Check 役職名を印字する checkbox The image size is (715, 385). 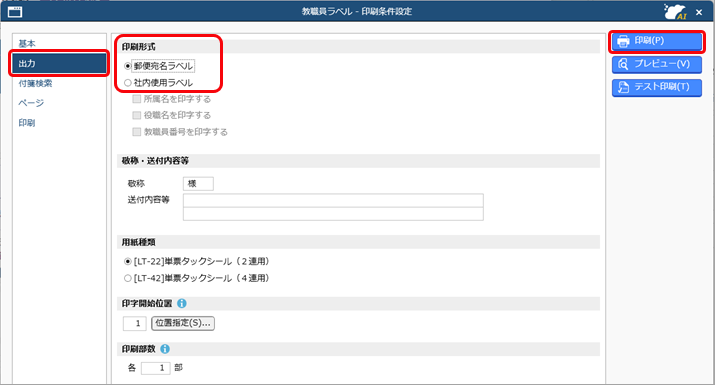point(136,115)
